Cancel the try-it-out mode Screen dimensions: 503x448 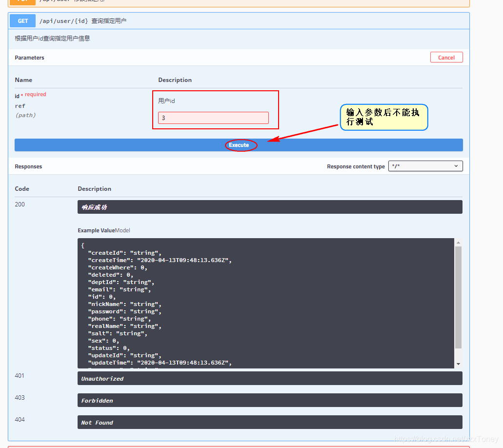pyautogui.click(x=446, y=58)
